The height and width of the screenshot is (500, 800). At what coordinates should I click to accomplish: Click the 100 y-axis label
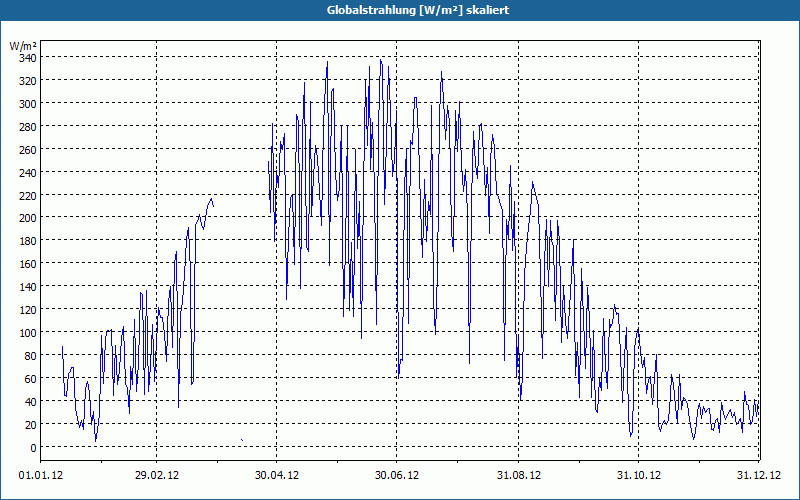[x=28, y=333]
